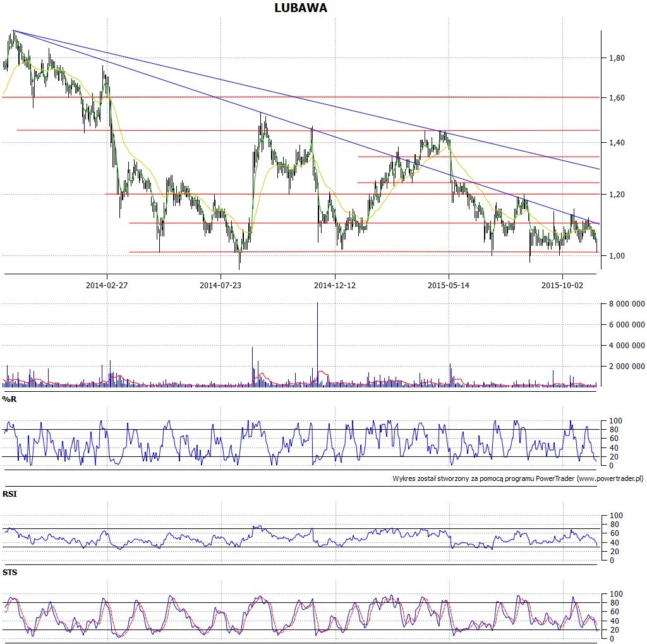Click the 1,00 price axis label

point(617,256)
